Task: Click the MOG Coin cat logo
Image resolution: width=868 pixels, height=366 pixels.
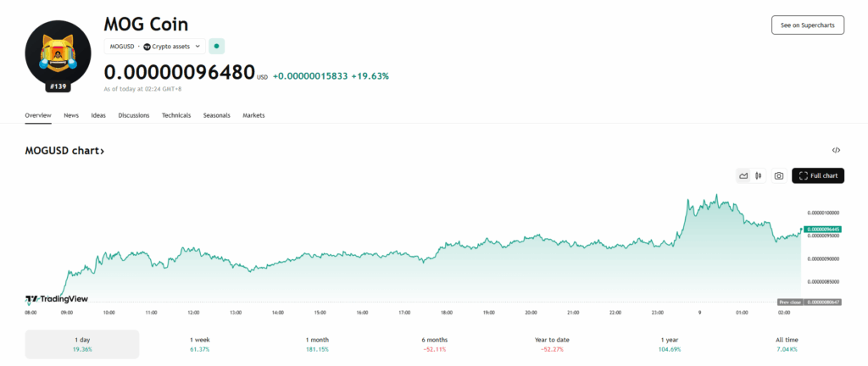Action: [58, 53]
